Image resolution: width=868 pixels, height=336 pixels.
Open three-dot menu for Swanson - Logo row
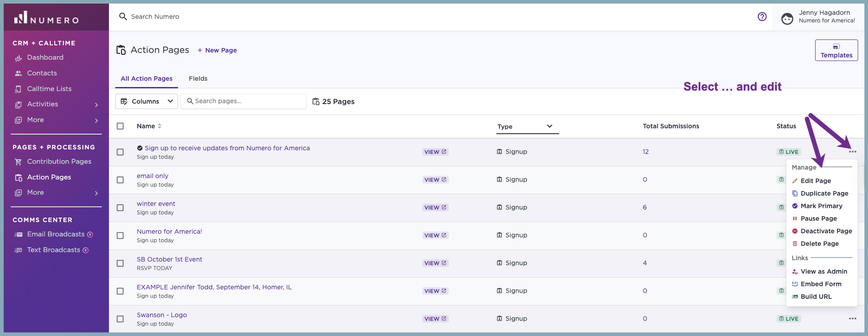tap(852, 319)
